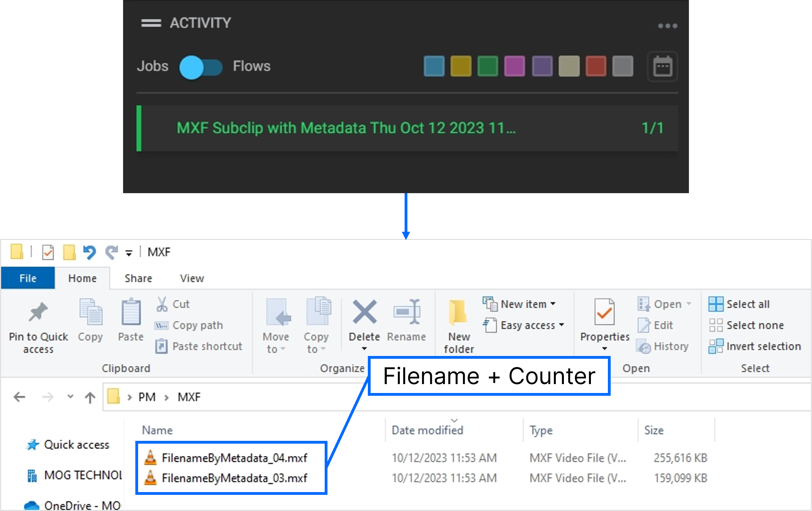Open the calendar filter in Activity panel
Image resolution: width=812 pixels, height=511 pixels.
pos(662,67)
